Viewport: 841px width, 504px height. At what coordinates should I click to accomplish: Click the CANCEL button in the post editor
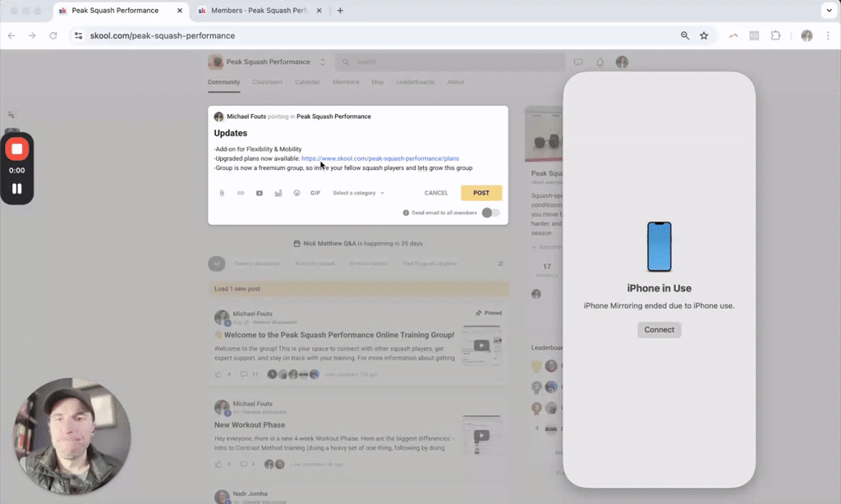coord(436,193)
